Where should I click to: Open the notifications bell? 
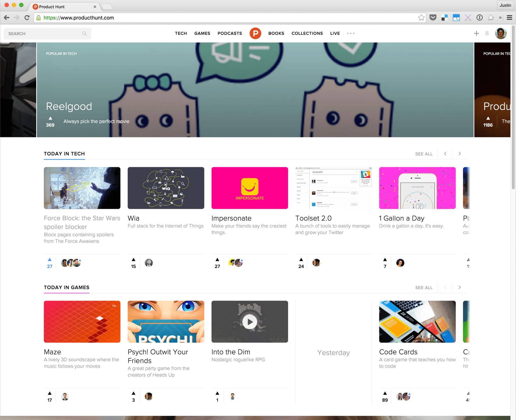click(487, 34)
